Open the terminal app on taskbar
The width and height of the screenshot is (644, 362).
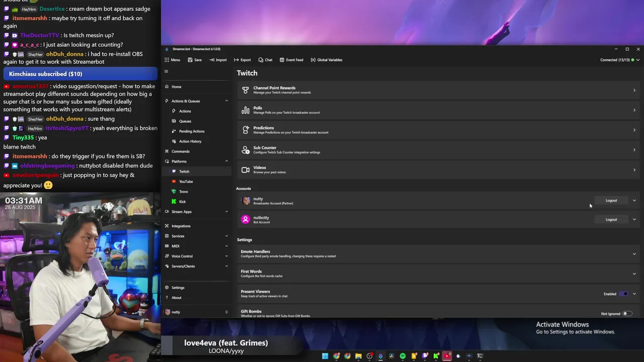pos(480,356)
